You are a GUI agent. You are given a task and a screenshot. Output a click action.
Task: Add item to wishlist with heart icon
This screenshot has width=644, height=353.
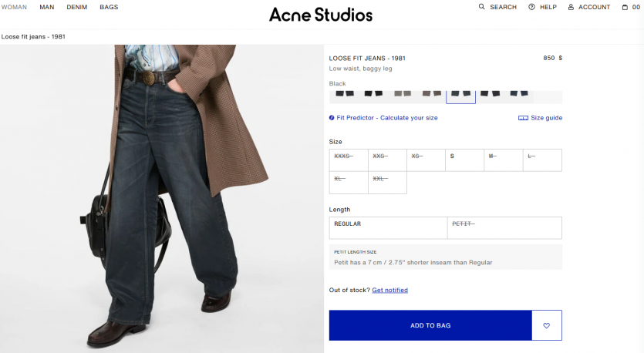click(x=547, y=325)
